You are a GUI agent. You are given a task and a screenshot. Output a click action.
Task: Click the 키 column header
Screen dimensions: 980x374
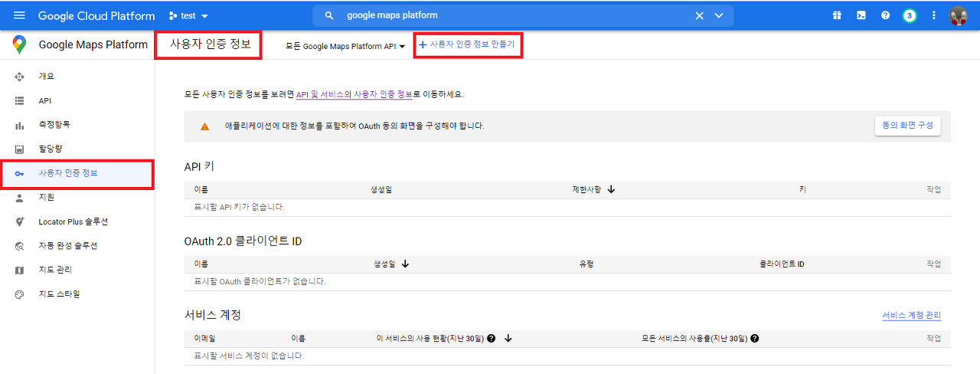802,189
